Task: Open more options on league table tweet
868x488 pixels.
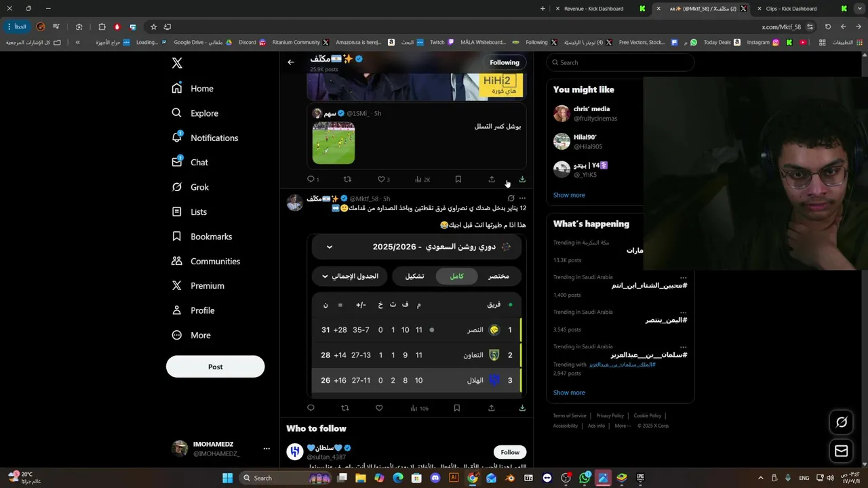Action: (522, 199)
